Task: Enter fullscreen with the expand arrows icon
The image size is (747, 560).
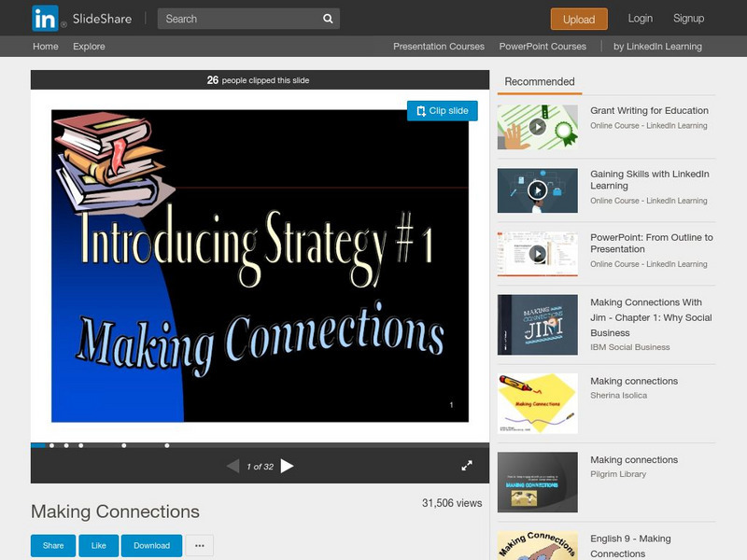Action: 467,466
